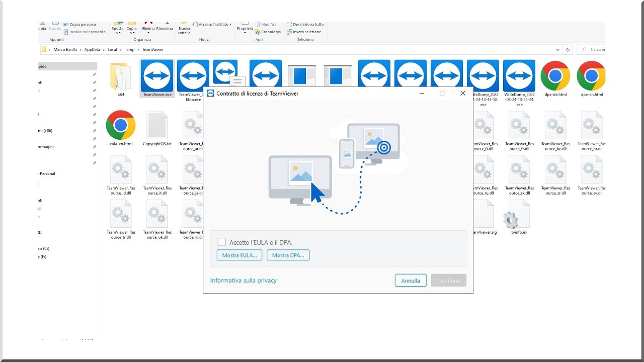This screenshot has height=362, width=644.
Task: Create a Nuova cartella from ribbon
Action: [x=185, y=29]
